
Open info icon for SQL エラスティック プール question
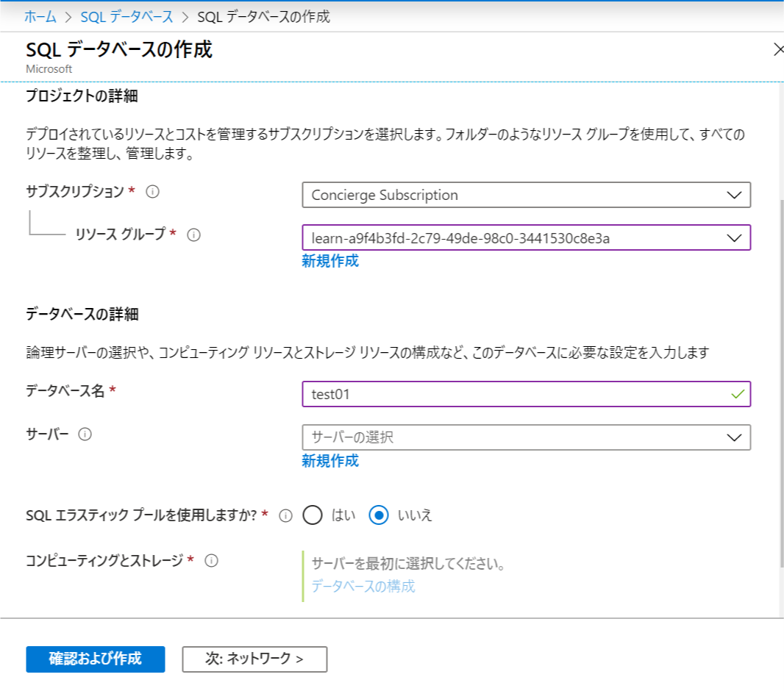tap(285, 515)
